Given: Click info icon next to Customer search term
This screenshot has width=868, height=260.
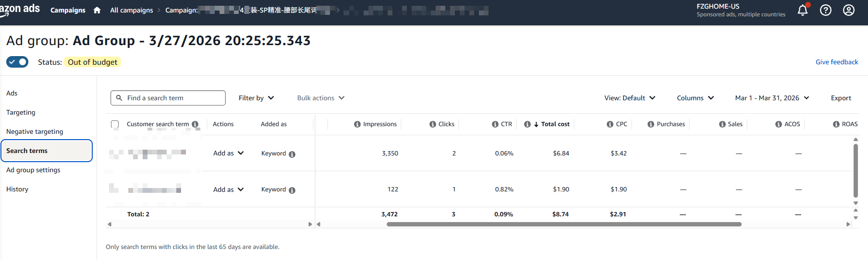Looking at the screenshot, I should point(195,124).
